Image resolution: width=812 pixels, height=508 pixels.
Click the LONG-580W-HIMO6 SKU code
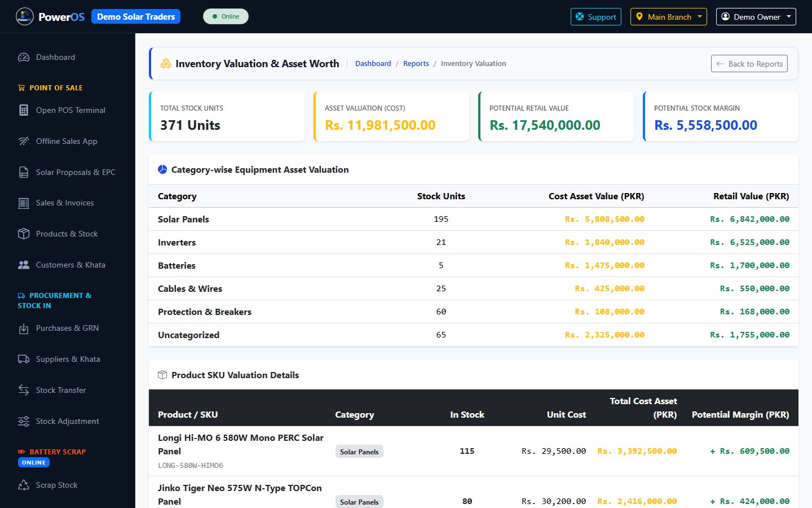pos(191,466)
